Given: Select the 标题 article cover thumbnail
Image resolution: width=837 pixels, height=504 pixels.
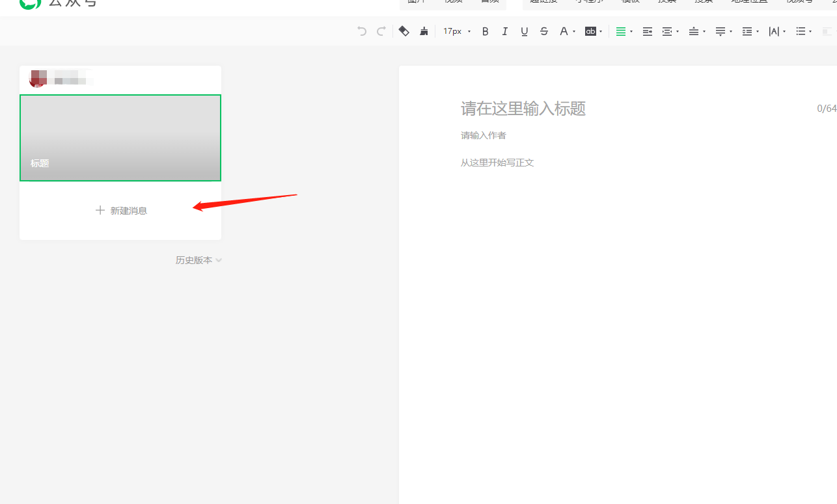Looking at the screenshot, I should (x=120, y=138).
